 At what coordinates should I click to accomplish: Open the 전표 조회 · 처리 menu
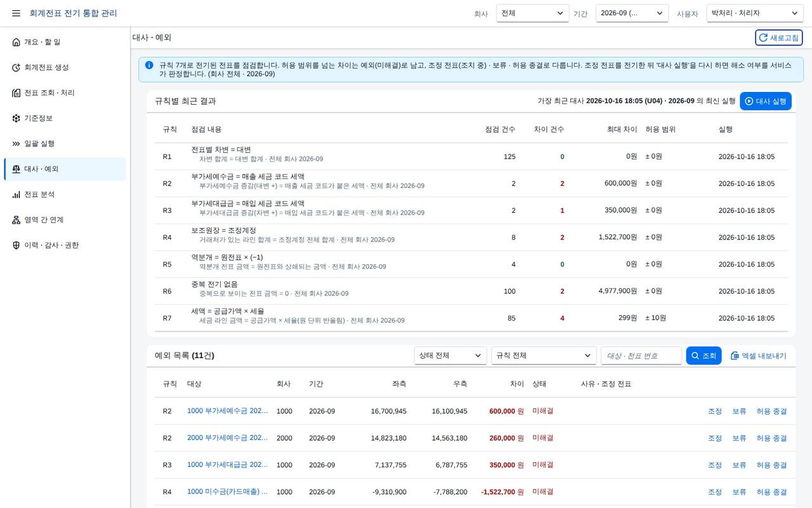pyautogui.click(x=65, y=93)
